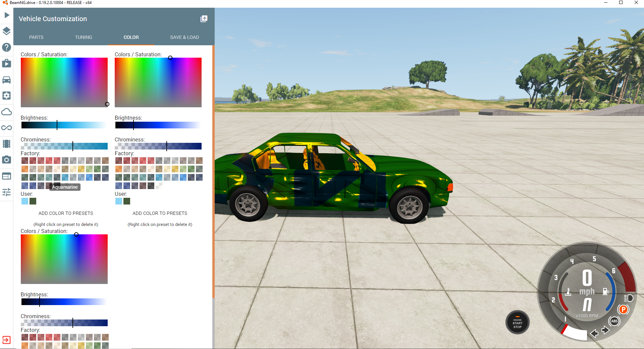
Task: Switch to the TUNING tab
Action: coord(84,37)
